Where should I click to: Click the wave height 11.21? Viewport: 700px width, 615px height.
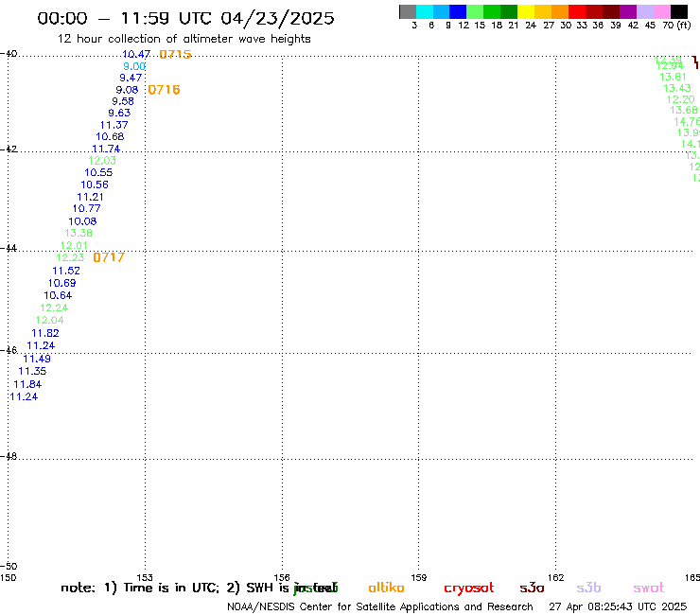click(90, 197)
